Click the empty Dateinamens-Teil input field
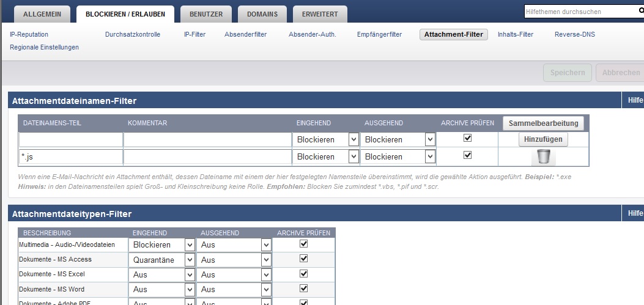Image resolution: width=644 pixels, height=305 pixels. 70,140
